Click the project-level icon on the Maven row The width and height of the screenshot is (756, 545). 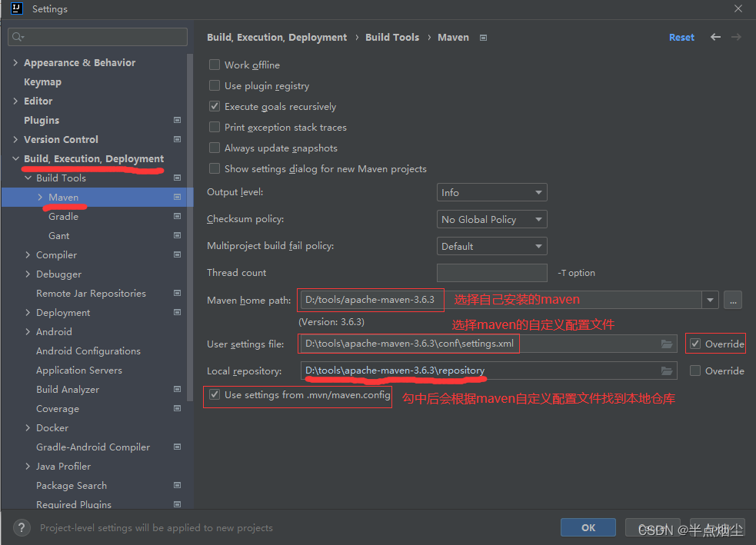coord(178,197)
